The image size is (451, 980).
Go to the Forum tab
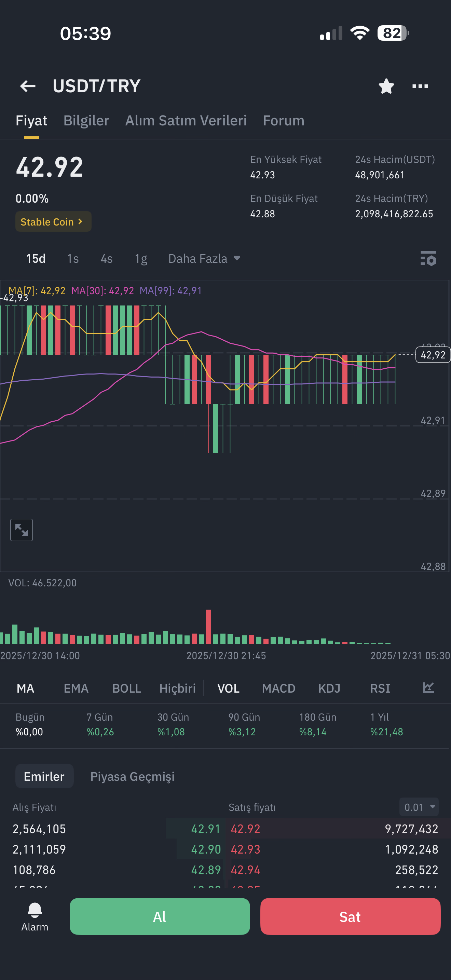click(284, 121)
